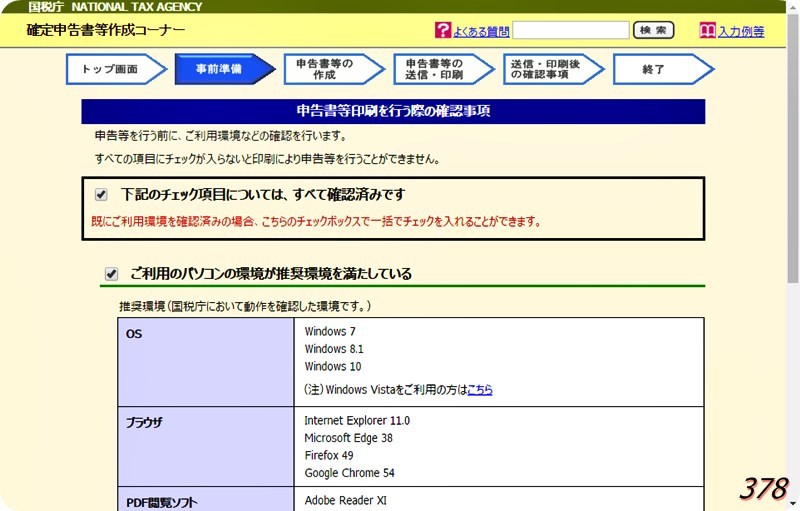Select the 送信・印刷後の確認事項 step
The image size is (800, 511).
point(553,69)
